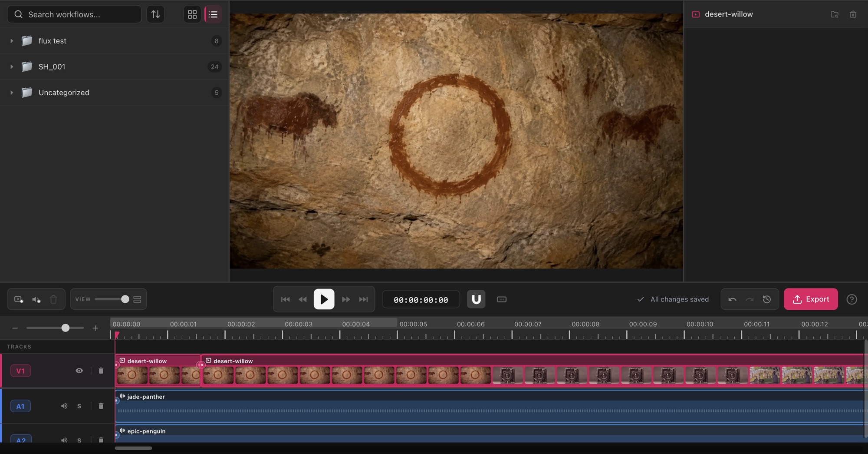The height and width of the screenshot is (454, 868).
Task: Expand the Uncategorized folder
Action: pyautogui.click(x=12, y=93)
